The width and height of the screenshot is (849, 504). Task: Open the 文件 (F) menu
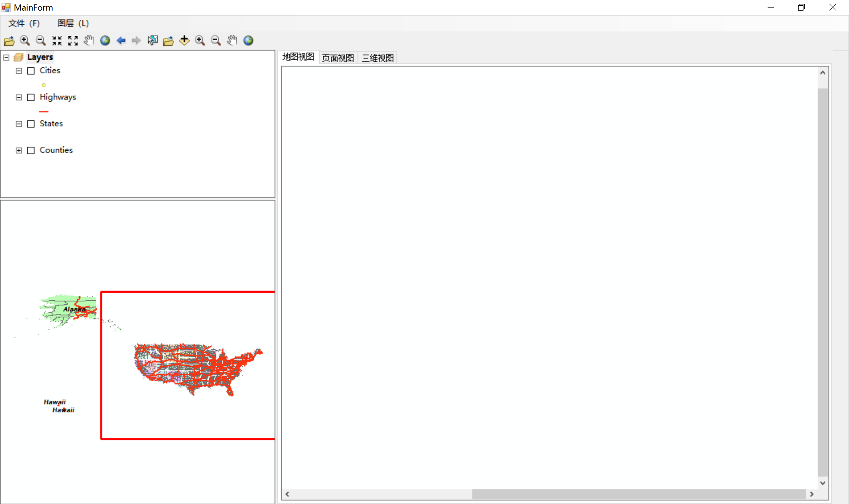[24, 23]
